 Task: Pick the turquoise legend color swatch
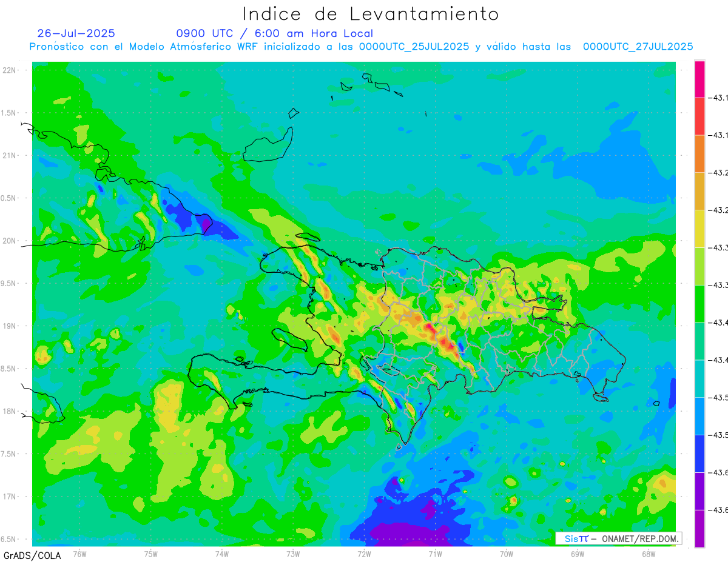(699, 378)
